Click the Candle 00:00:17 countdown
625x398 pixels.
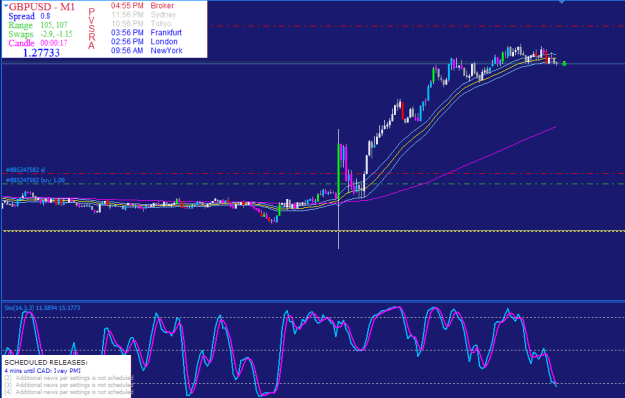pyautogui.click(x=38, y=43)
